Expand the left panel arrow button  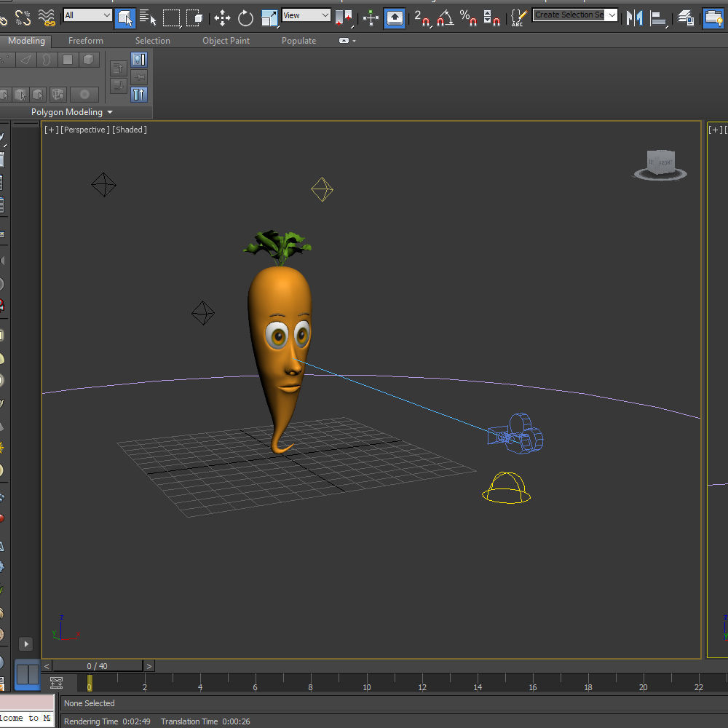pyautogui.click(x=26, y=644)
